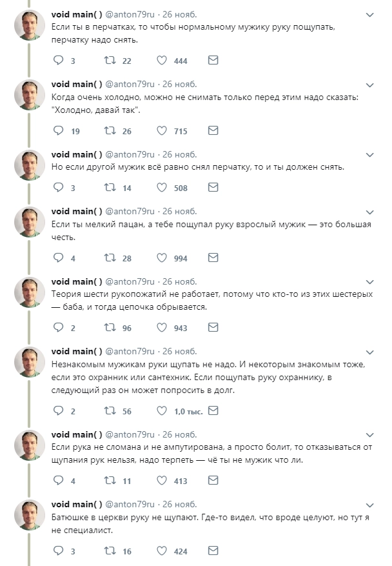Open @anton79ru handle on the first tweet
The width and height of the screenshot is (392, 566).
(x=130, y=14)
